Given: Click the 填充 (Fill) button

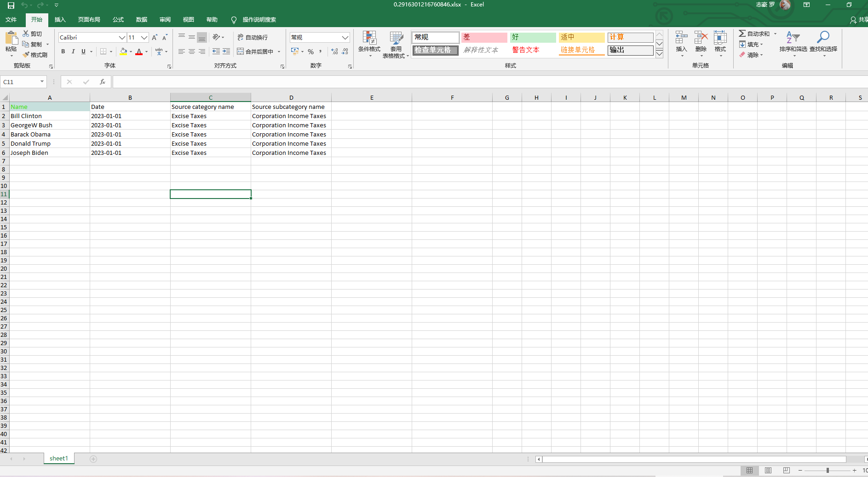Looking at the screenshot, I should coord(750,44).
